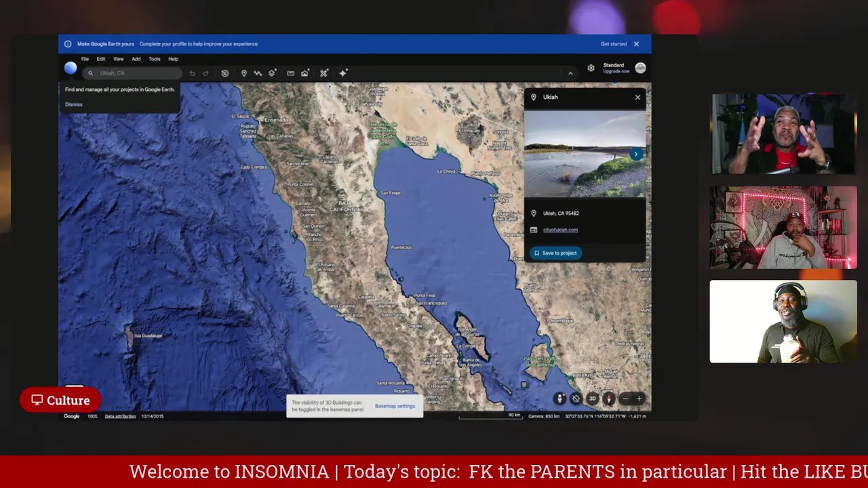868x488 pixels.
Task: Show the next Ukiah photo arrow
Action: coord(636,155)
